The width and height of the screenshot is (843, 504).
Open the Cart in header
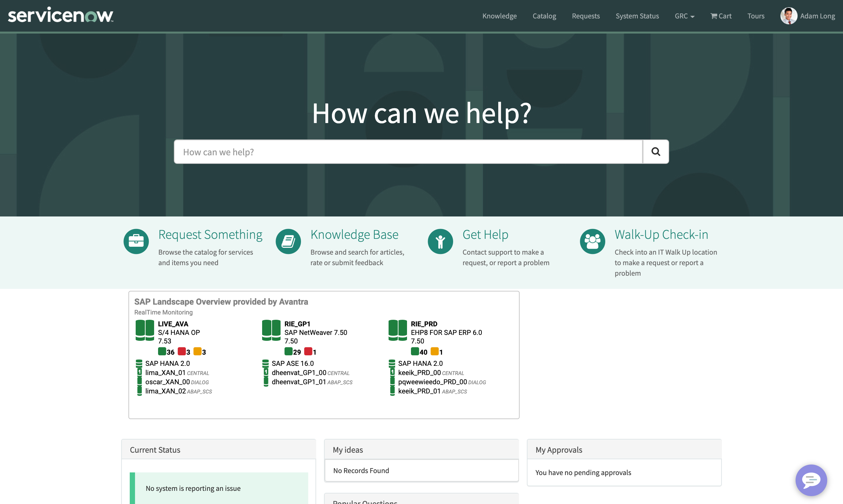tap(721, 16)
